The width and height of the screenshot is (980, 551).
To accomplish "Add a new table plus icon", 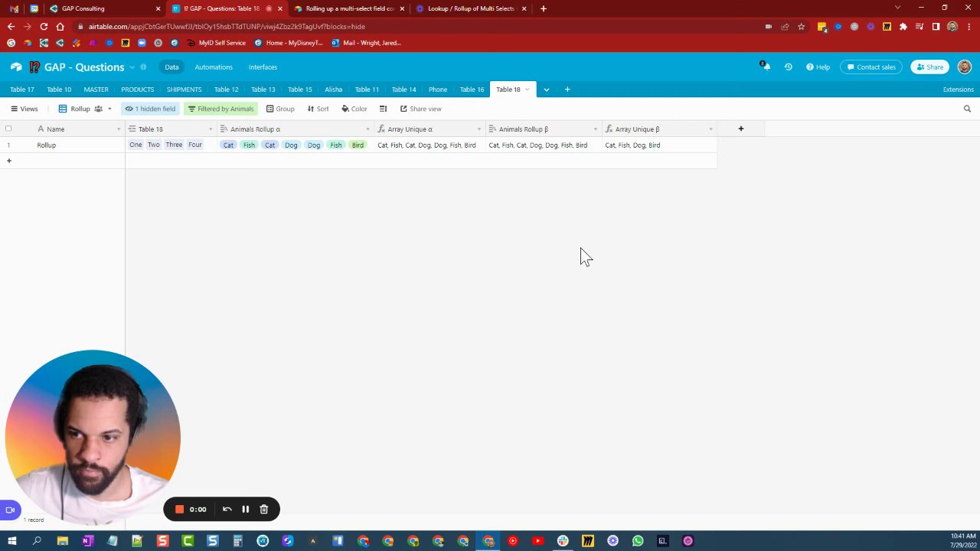I will [x=567, y=90].
